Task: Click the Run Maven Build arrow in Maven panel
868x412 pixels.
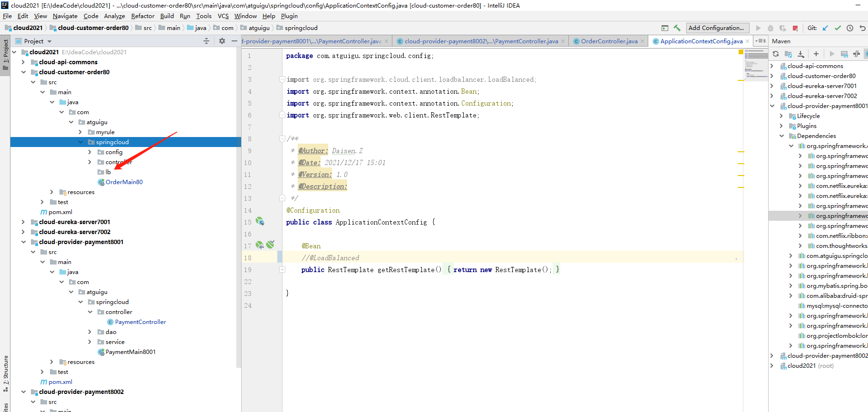Action: point(832,54)
